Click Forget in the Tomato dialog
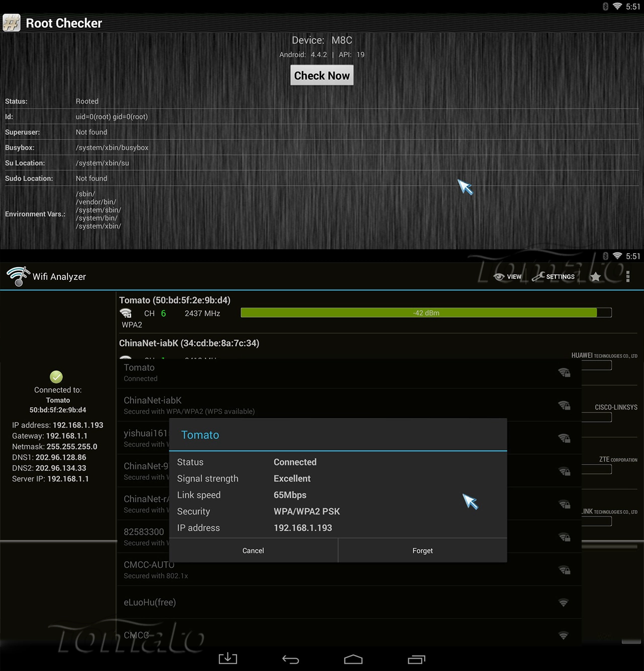The height and width of the screenshot is (671, 644). click(423, 551)
